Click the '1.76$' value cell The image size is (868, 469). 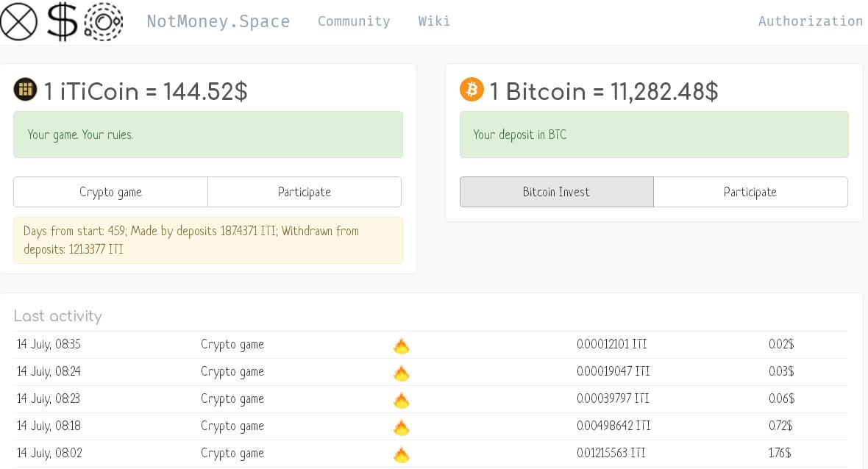click(x=780, y=452)
